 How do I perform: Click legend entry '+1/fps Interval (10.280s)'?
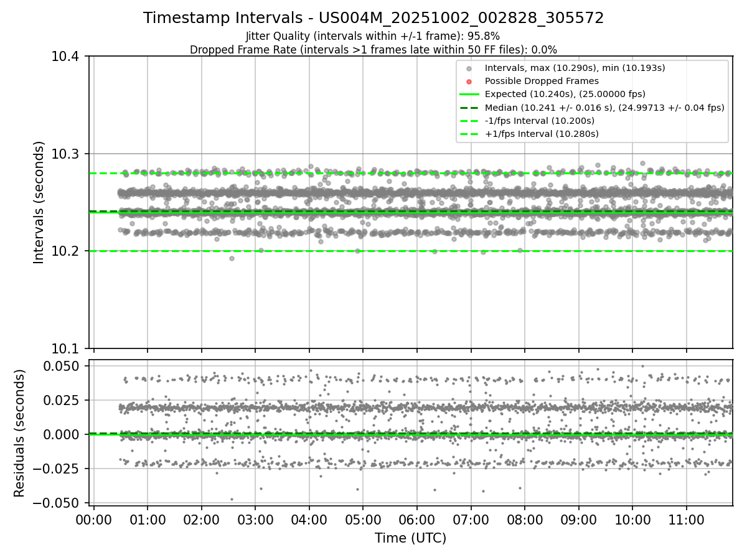(x=542, y=134)
